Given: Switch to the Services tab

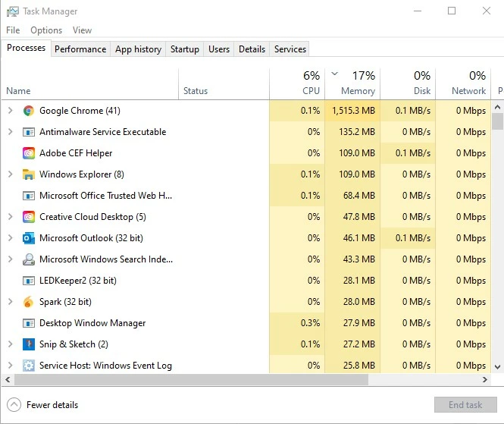Looking at the screenshot, I should pos(290,49).
